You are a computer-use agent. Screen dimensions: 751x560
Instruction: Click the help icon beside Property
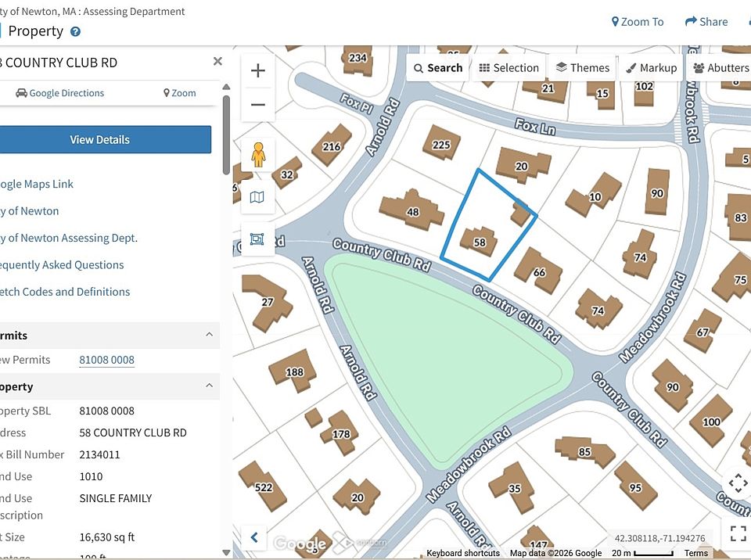[76, 32]
